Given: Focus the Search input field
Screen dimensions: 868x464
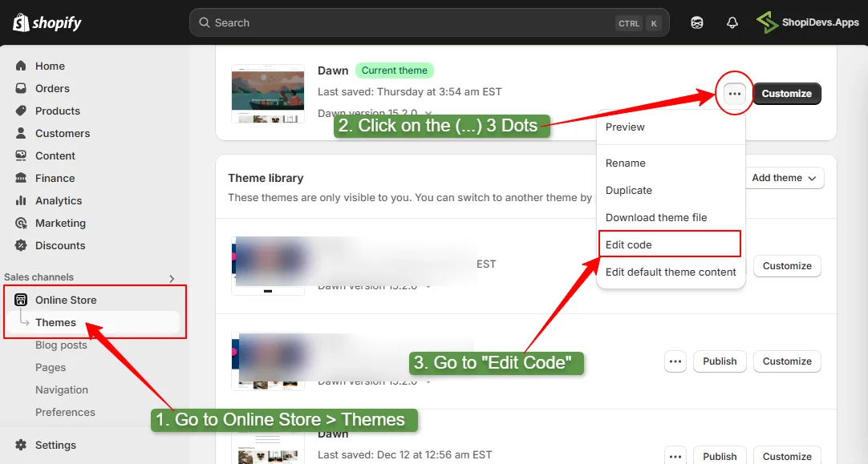Looking at the screenshot, I should 429,22.
